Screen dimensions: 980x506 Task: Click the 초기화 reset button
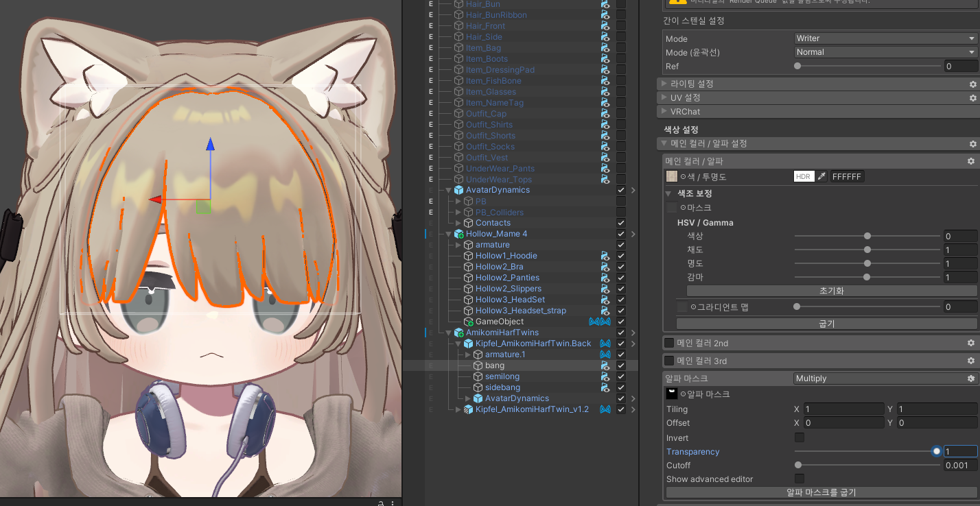pyautogui.click(x=831, y=291)
